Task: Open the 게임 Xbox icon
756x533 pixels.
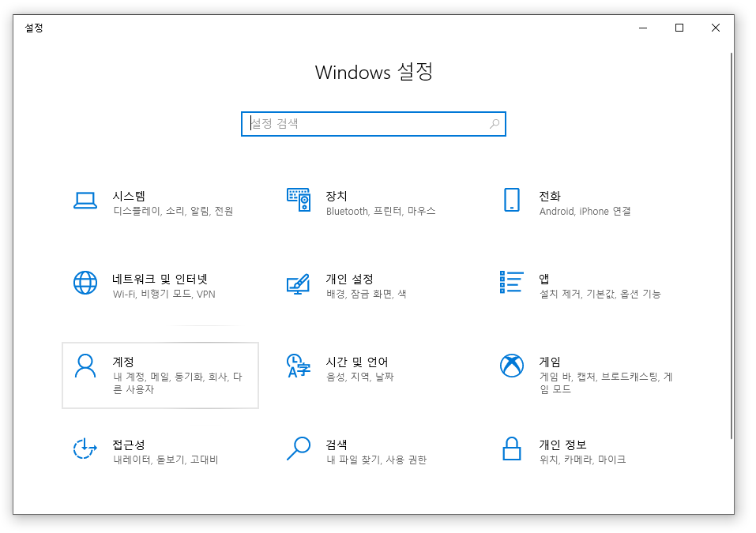Action: click(x=512, y=366)
